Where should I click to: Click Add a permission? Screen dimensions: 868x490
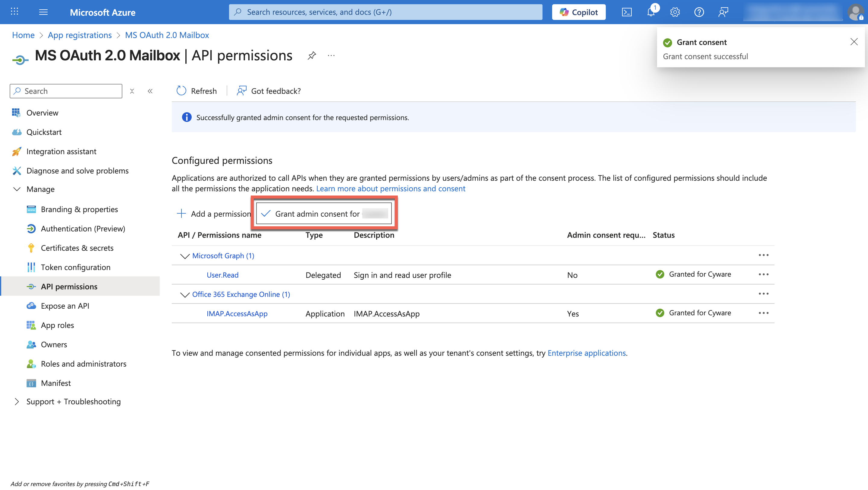[x=214, y=213]
